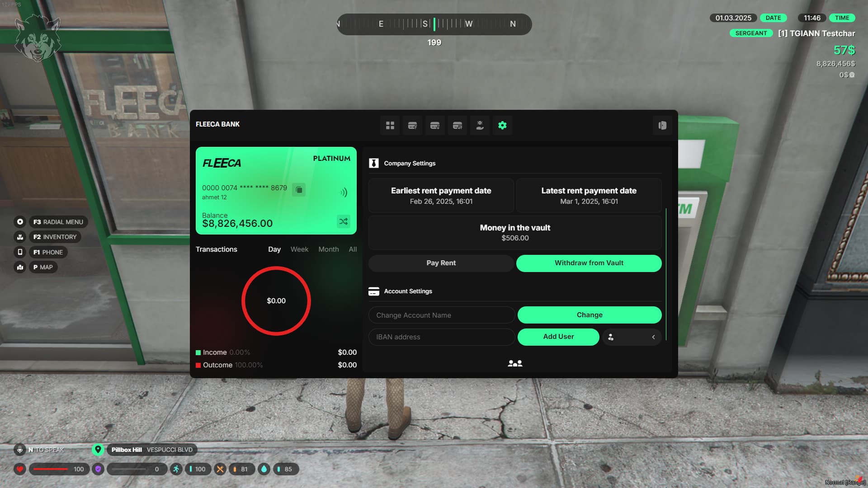Open the bank settings gear
The height and width of the screenshot is (488, 868).
point(502,126)
